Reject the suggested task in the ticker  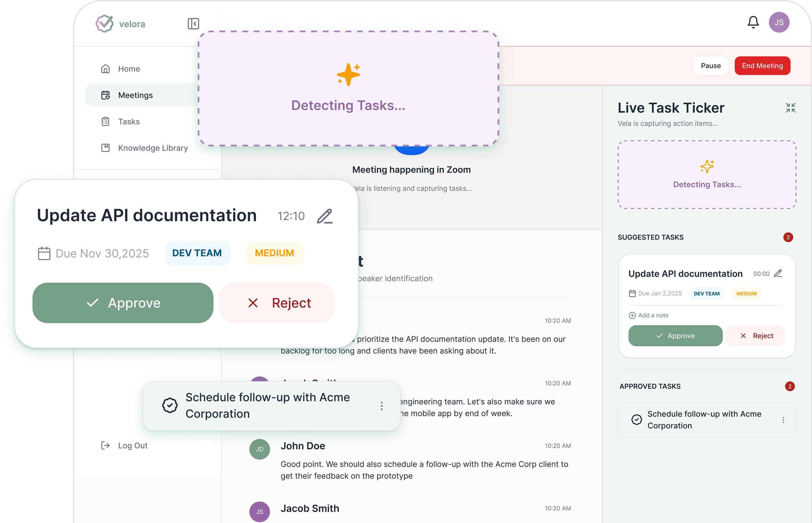click(756, 336)
